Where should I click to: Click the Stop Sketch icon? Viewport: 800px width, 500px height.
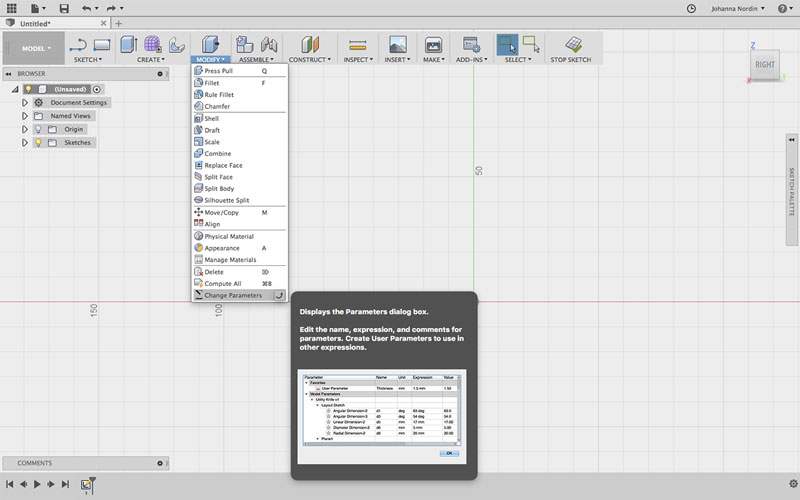tap(573, 45)
